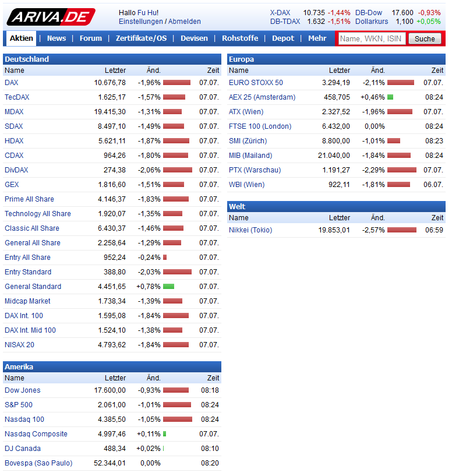Screen dimensions: 452x476
Task: Open General Standard link
Action: [x=33, y=287]
